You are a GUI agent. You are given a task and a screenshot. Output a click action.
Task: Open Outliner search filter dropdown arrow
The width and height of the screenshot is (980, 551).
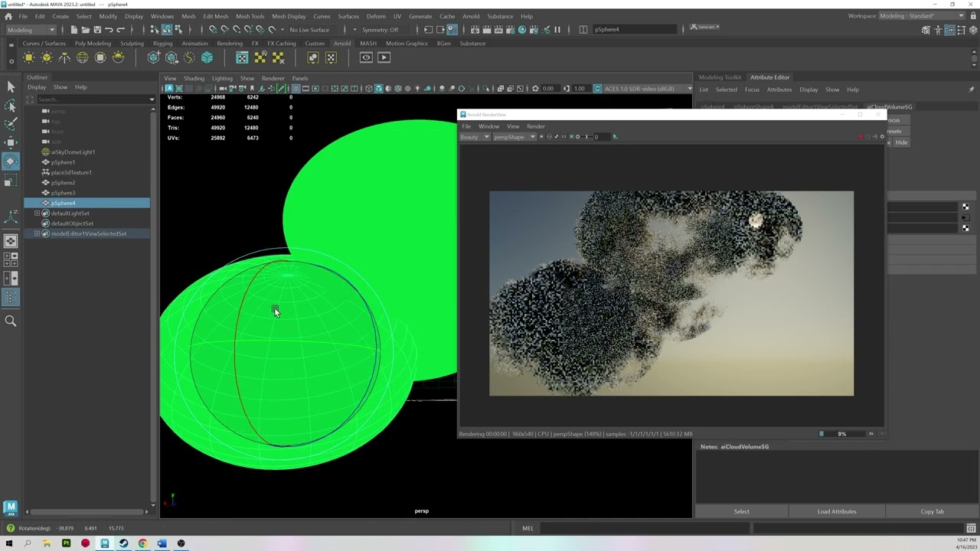[x=152, y=99]
